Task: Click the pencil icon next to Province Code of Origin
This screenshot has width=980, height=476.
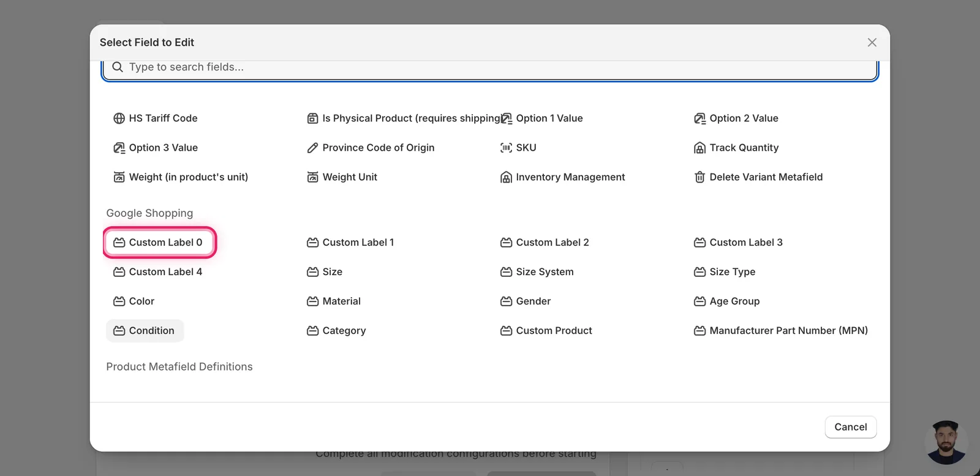Action: point(312,148)
